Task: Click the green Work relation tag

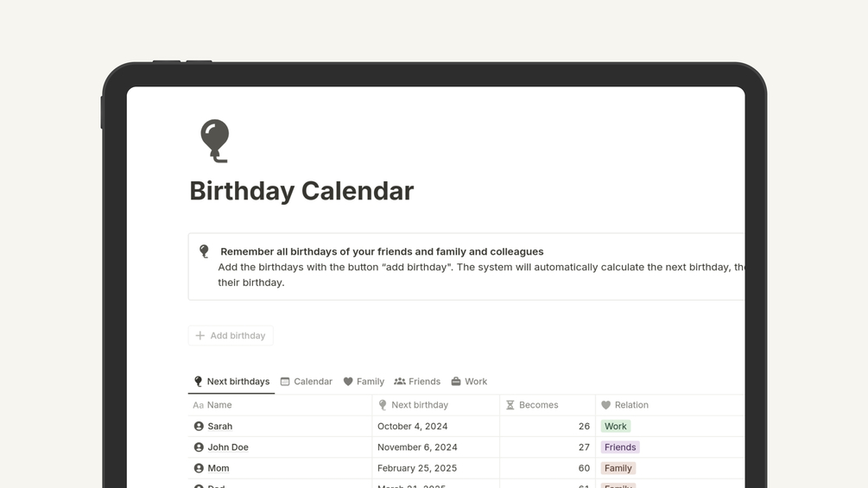Action: (616, 427)
